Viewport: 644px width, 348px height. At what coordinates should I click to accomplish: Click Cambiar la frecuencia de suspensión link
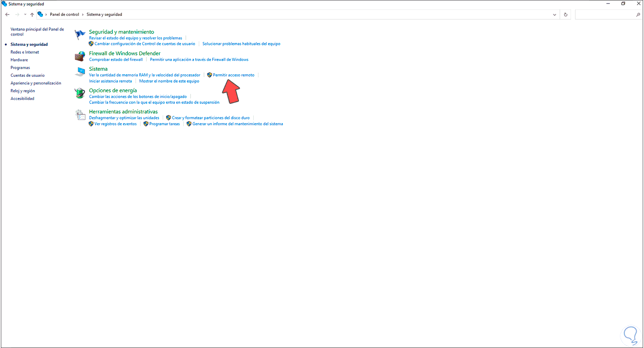(x=154, y=103)
